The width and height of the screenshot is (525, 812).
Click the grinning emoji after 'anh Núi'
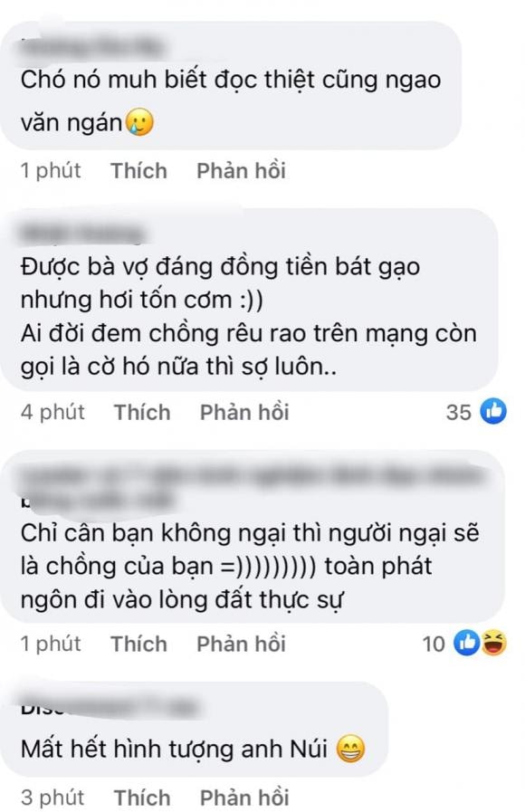[x=350, y=750]
